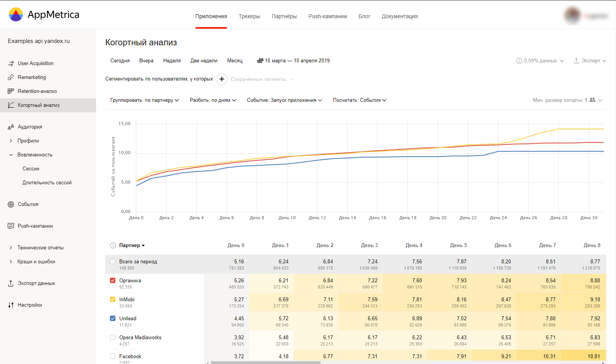Open the Партнёры tab
616x364 pixels.
(284, 17)
